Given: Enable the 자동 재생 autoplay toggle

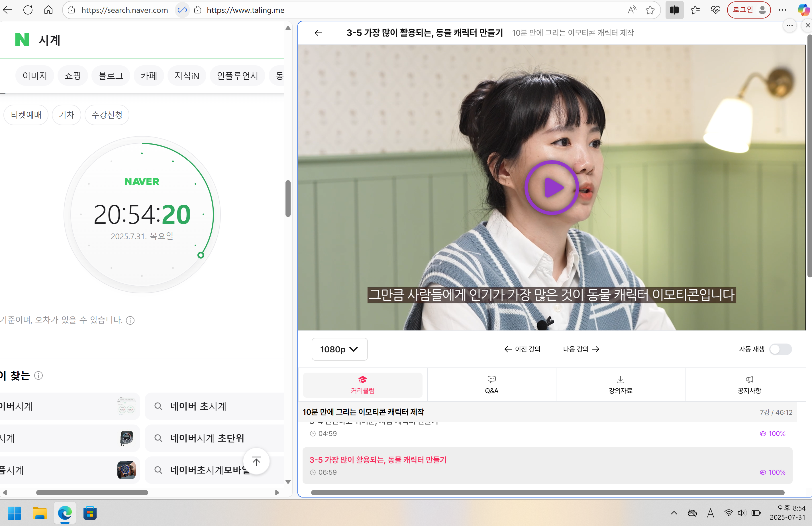Looking at the screenshot, I should coord(781,349).
